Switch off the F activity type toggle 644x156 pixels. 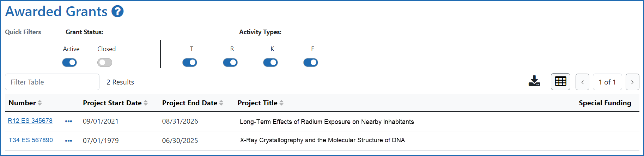(311, 63)
